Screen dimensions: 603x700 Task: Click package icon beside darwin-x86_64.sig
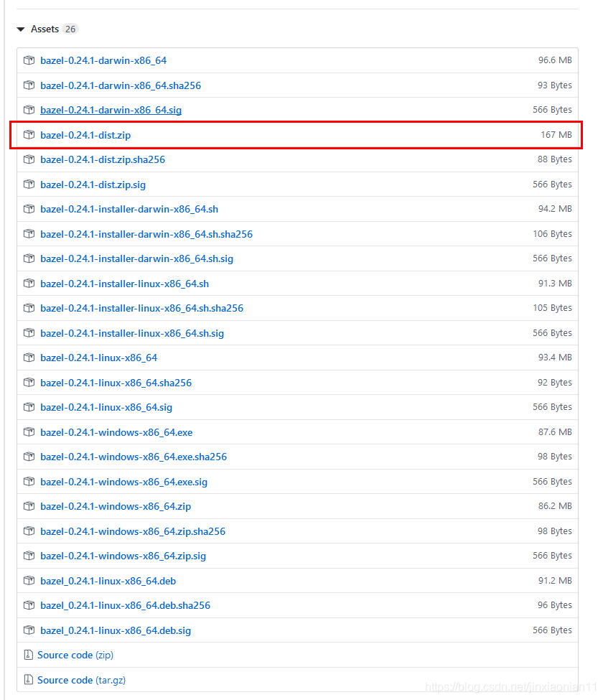coord(29,109)
